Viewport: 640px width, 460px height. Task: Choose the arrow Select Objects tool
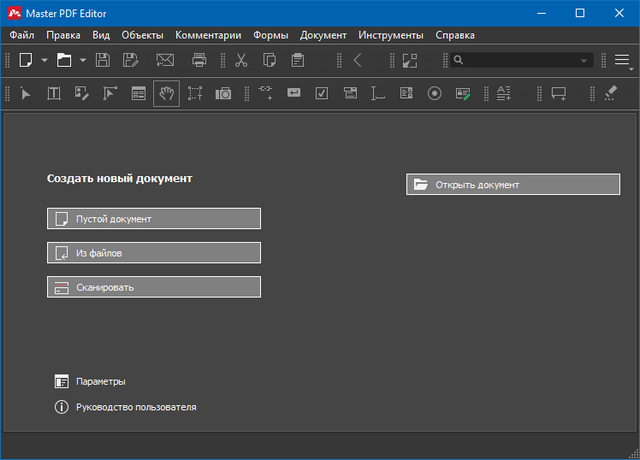pos(26,93)
